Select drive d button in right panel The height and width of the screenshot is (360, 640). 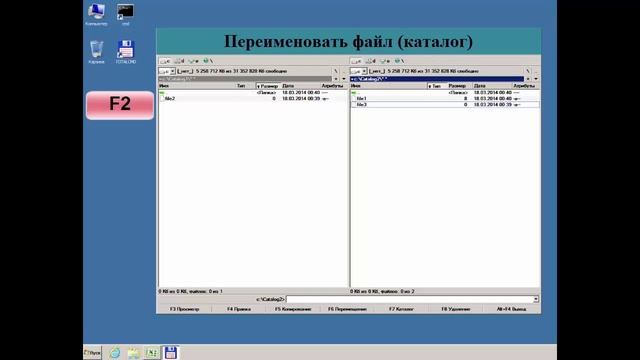371,61
